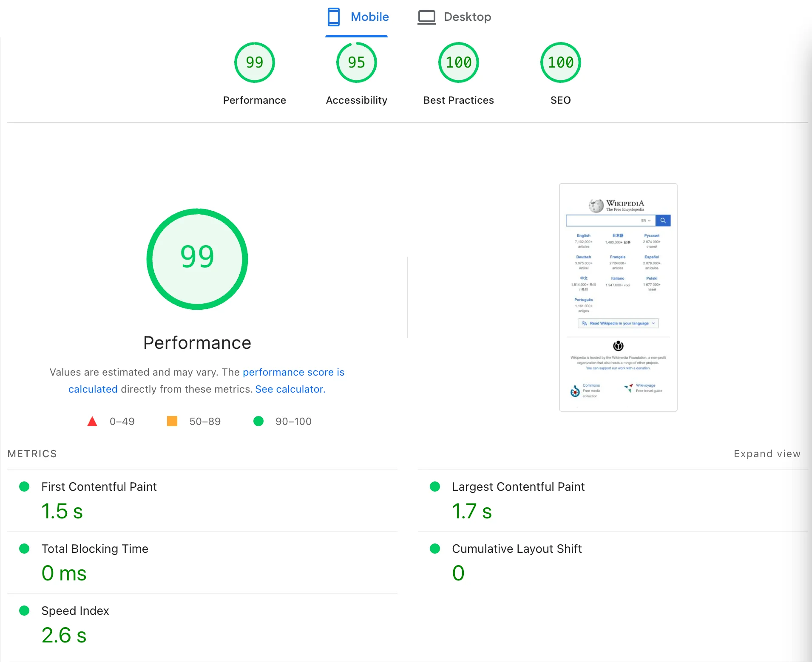Expand the First Contentful Paint metric
The width and height of the screenshot is (812, 662).
click(99, 487)
